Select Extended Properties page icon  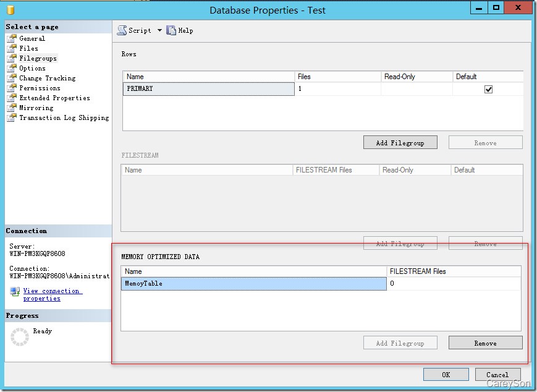12,98
